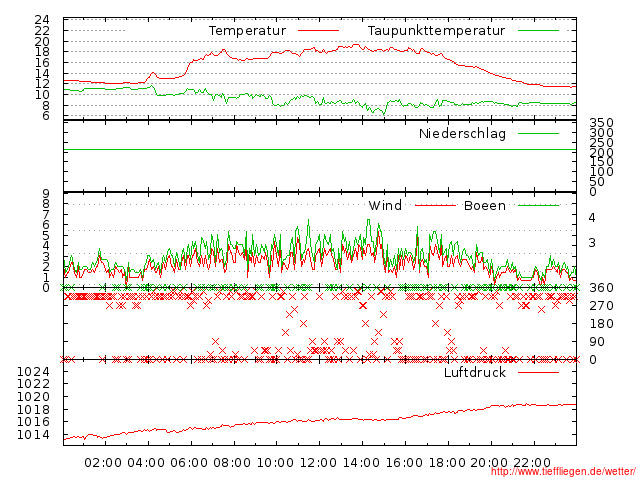Click the 1014 pressure axis label
Image resolution: width=640 pixels, height=480 pixels.
pyautogui.click(x=33, y=435)
